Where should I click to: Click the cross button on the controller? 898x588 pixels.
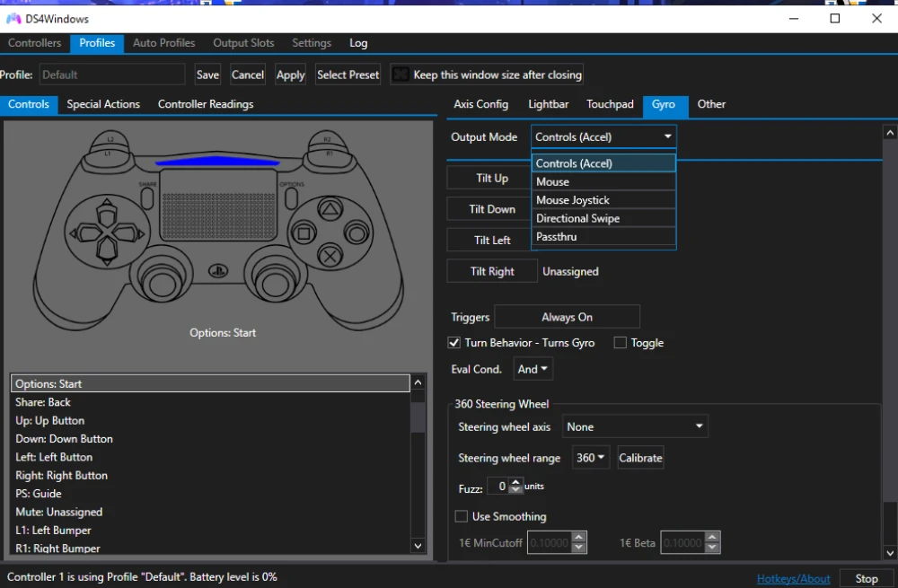point(330,256)
